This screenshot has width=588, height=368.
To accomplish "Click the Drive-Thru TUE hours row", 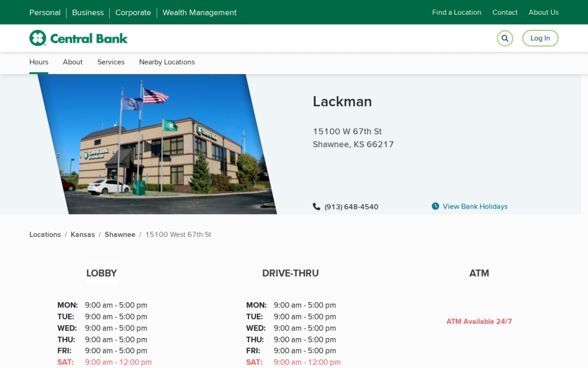I will [291, 316].
